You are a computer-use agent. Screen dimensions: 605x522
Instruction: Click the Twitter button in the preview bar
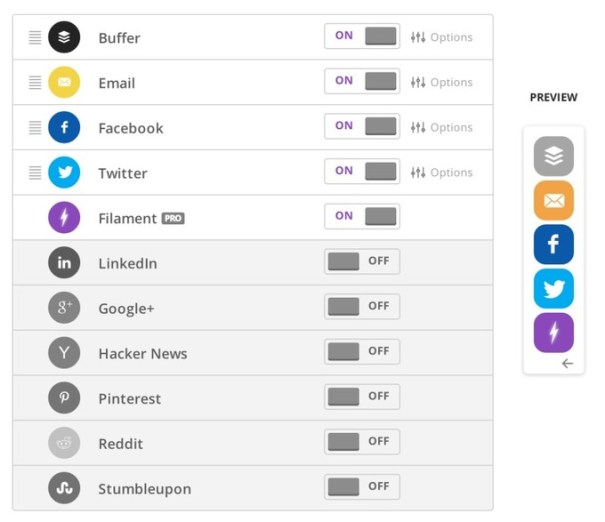[553, 288]
